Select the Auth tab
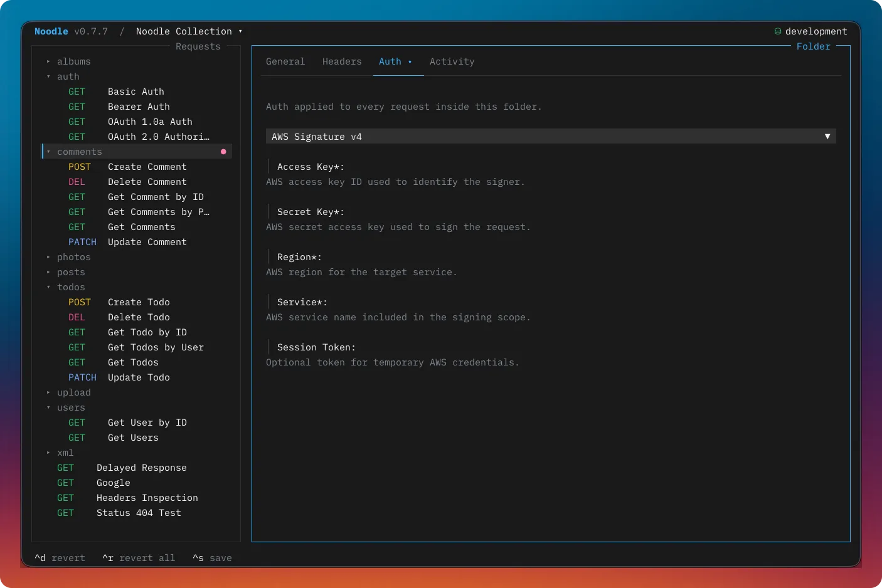 (395, 61)
